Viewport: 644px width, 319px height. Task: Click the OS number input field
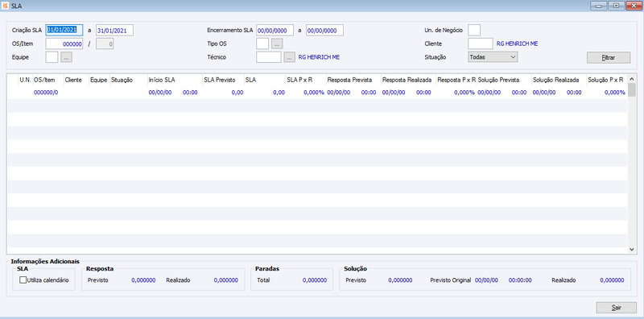click(64, 43)
